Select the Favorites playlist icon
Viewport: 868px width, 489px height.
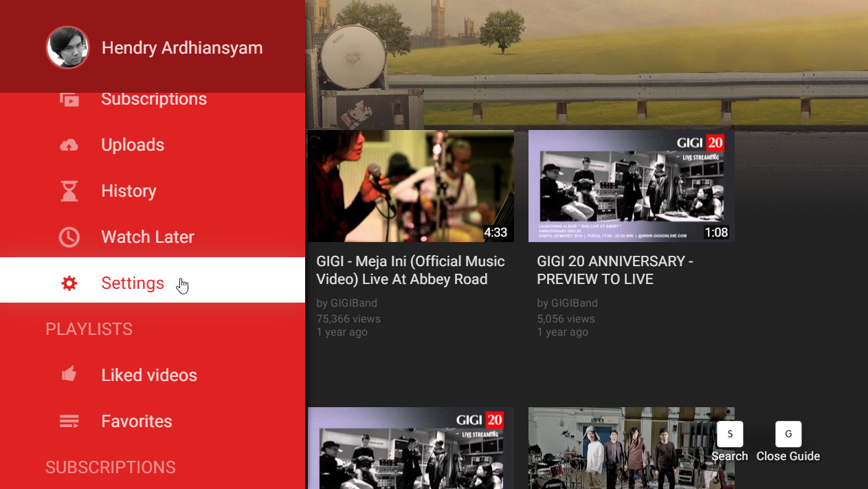(x=69, y=420)
